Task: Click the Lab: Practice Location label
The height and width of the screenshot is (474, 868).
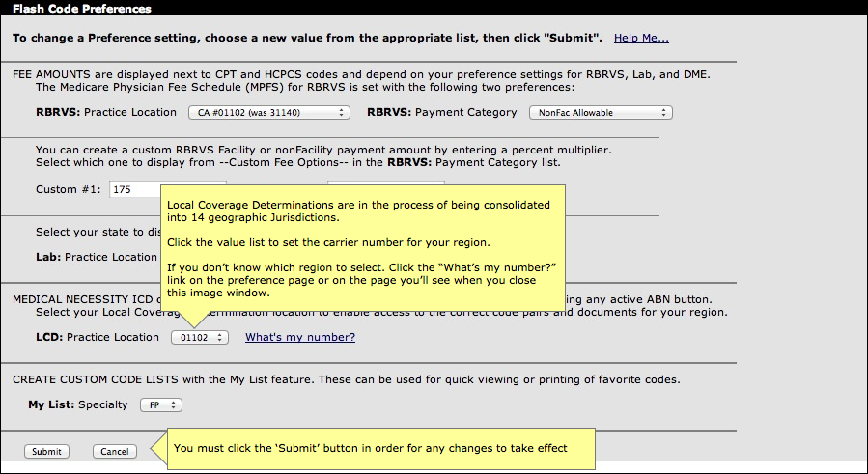Action: point(97,257)
